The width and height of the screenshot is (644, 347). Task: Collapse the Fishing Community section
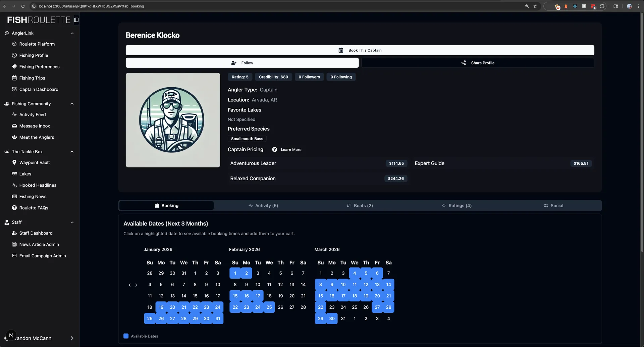(72, 104)
